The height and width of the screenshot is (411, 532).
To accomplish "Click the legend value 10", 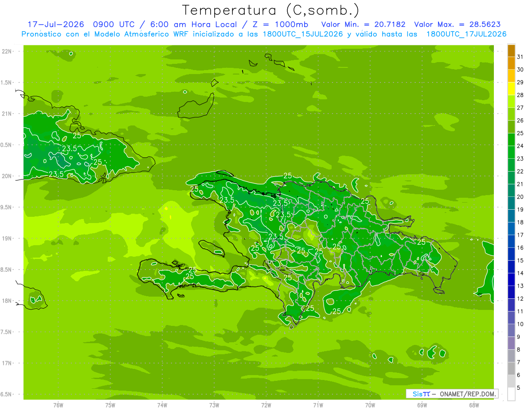I will tap(520, 324).
